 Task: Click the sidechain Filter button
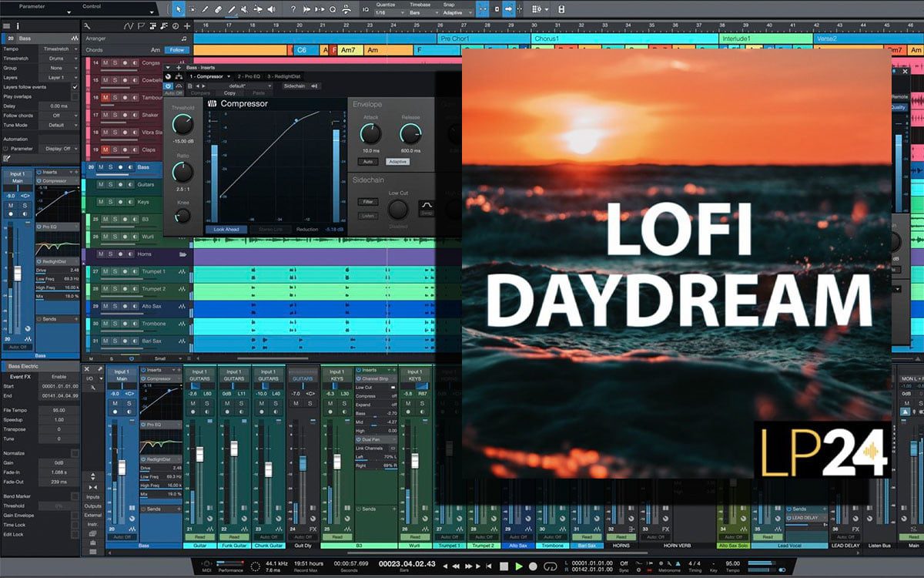[367, 202]
